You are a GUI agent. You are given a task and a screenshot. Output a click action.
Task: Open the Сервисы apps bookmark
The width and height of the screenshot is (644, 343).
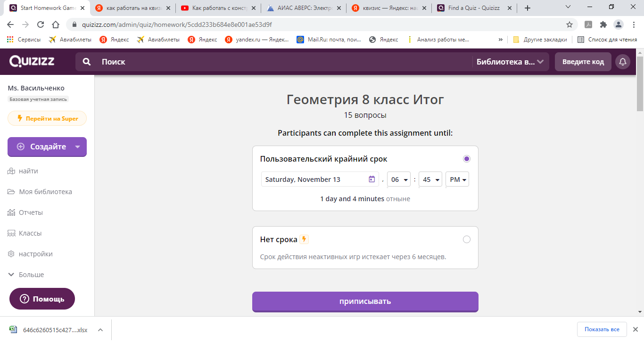24,40
